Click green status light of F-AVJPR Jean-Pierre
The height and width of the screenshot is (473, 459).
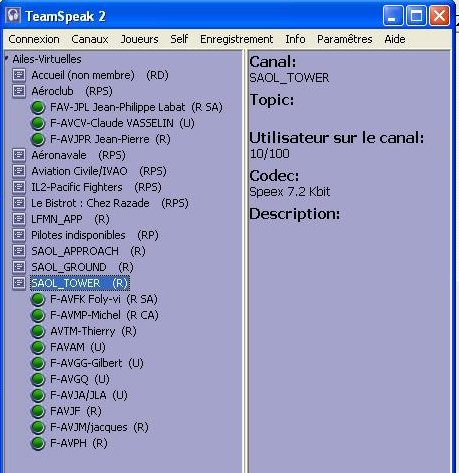coord(38,139)
